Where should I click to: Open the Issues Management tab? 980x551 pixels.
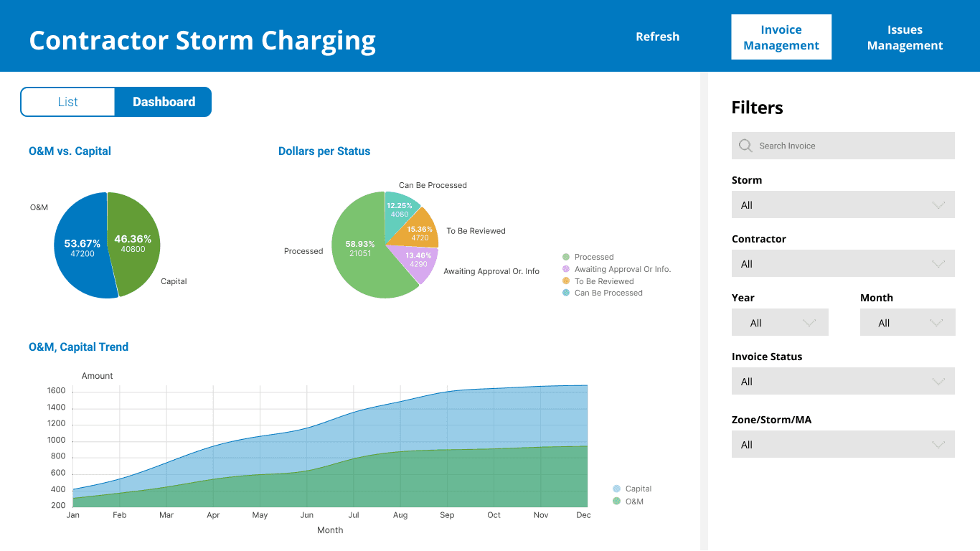[905, 37]
